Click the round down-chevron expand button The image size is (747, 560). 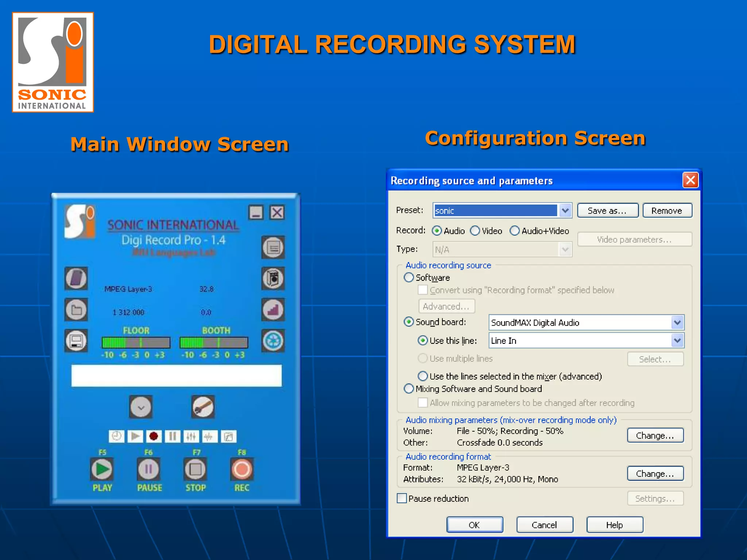pos(141,407)
